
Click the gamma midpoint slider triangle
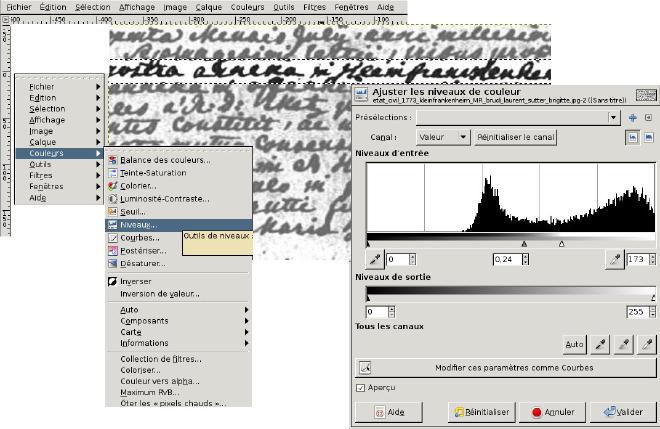[x=525, y=243]
